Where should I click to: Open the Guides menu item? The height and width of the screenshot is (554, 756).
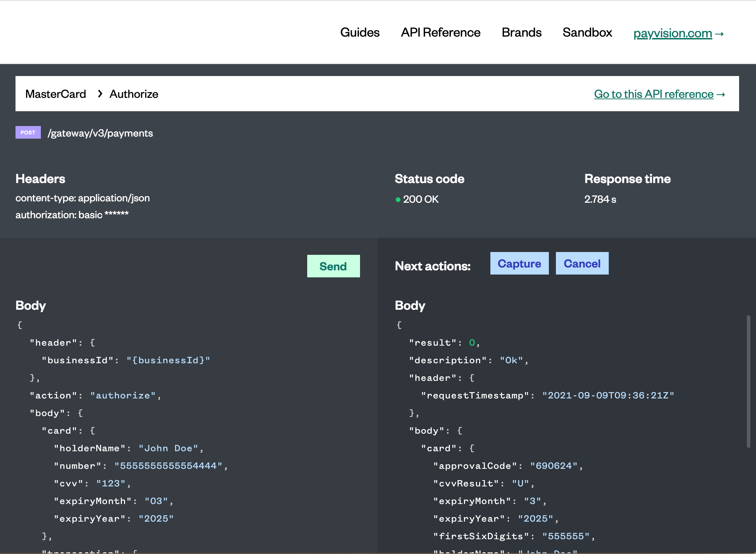360,32
